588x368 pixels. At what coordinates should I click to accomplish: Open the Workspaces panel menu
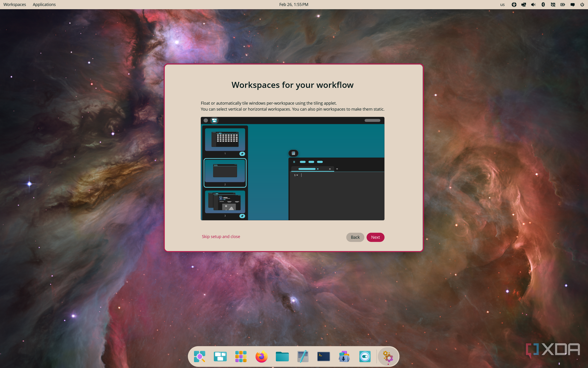tap(14, 4)
